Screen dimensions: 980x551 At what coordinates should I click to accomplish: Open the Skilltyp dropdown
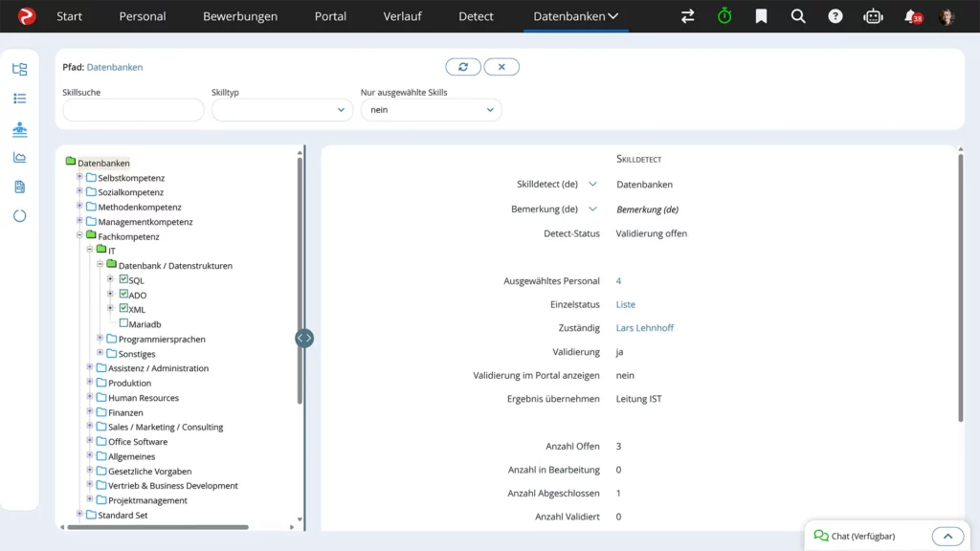[x=281, y=110]
